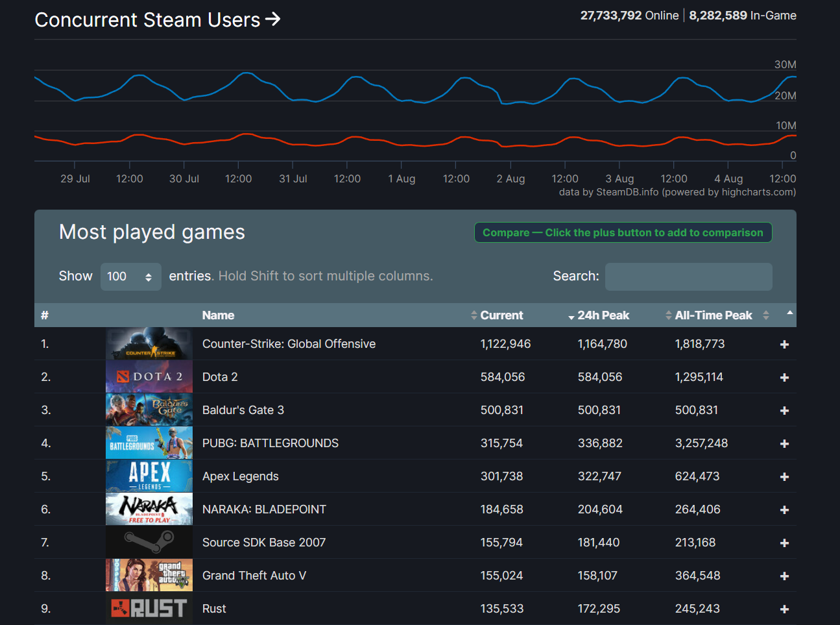Add PUBG: BATTLEGROUNDS to comparison
The width and height of the screenshot is (840, 625).
(784, 444)
